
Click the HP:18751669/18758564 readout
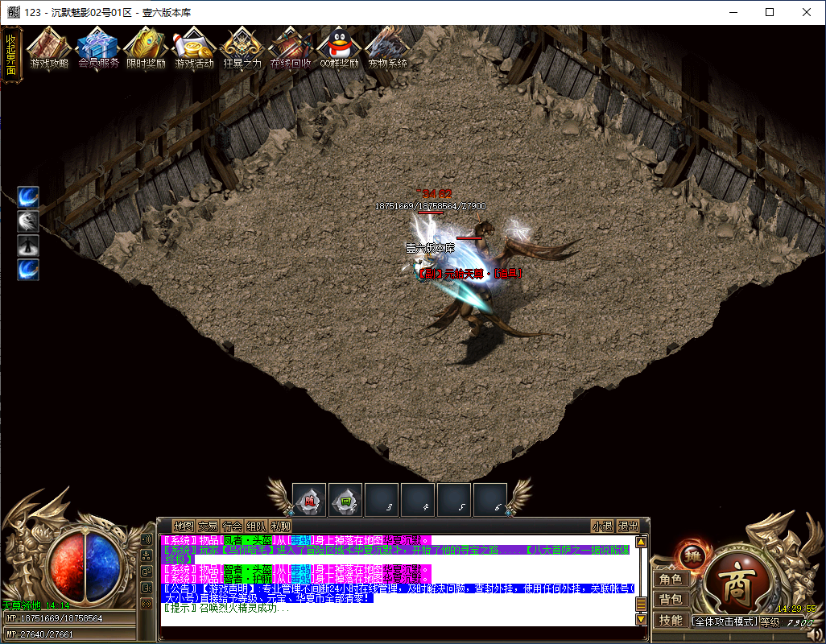pos(55,618)
